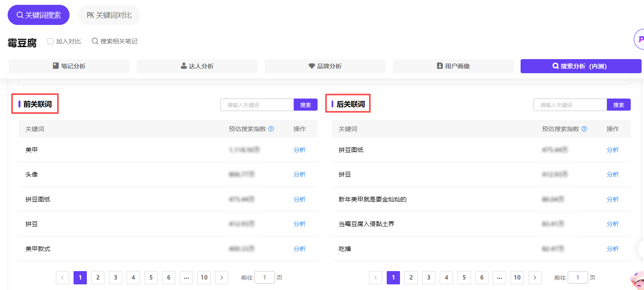
Task: Click the help icon beside 后关联词 预估搜索指数
Action: (584, 129)
